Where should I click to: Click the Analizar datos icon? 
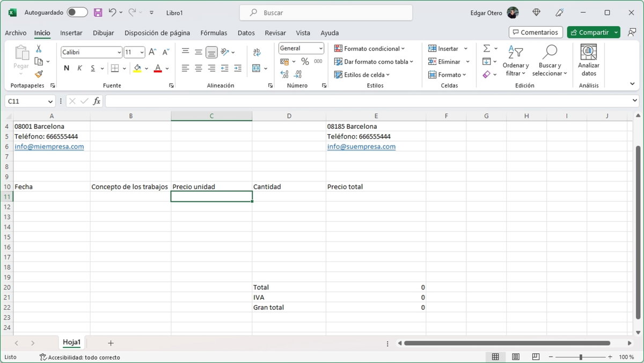click(x=589, y=61)
